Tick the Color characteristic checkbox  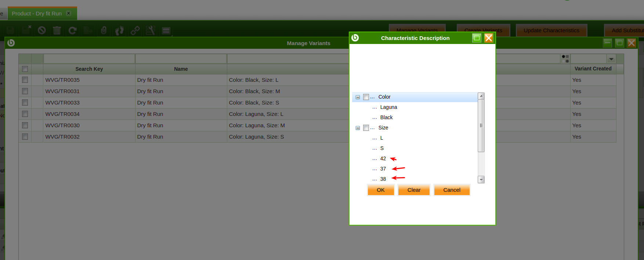coord(366,97)
